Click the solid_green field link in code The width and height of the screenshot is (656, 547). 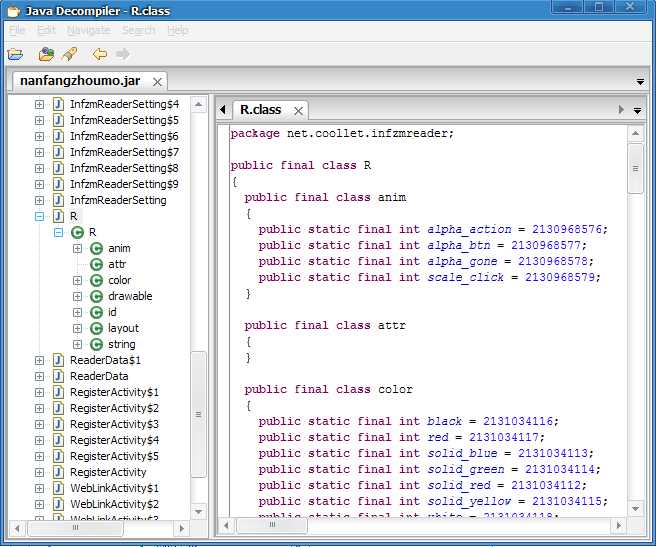coord(466,470)
